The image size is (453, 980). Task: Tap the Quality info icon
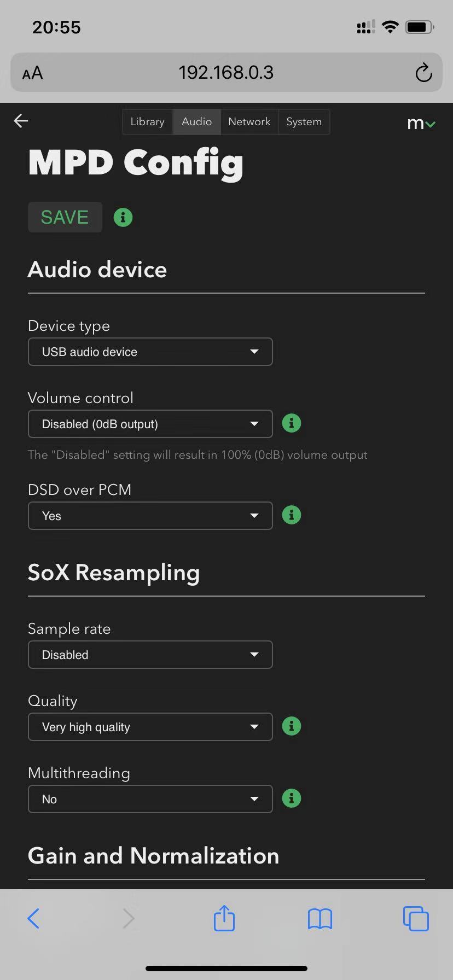click(291, 726)
